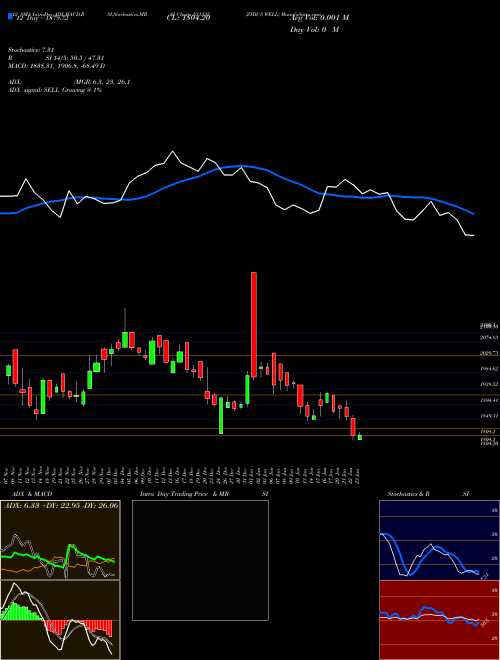Select the 'Stochastics: 7.31' value
500x660 pixels.
click(31, 50)
